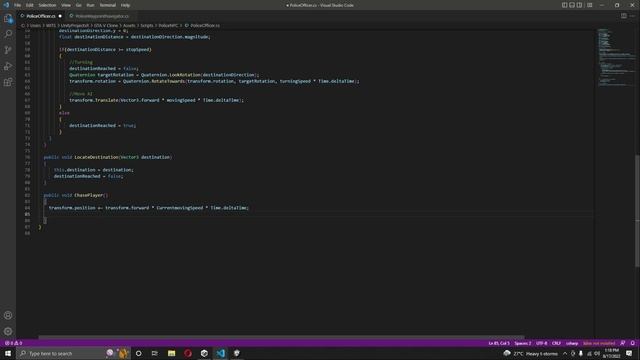Click the VS Code logo in title bar
This screenshot has width=640, height=360.
[x=6, y=5]
